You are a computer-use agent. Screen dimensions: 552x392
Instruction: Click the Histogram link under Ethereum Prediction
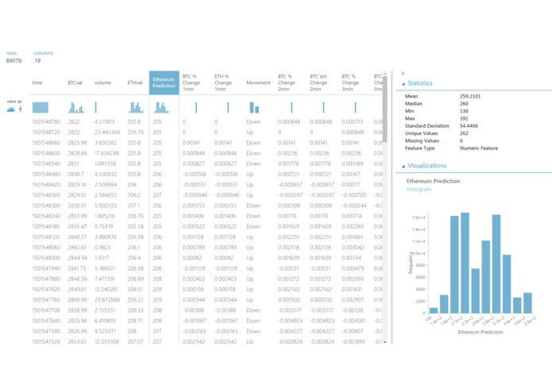pyautogui.click(x=419, y=189)
